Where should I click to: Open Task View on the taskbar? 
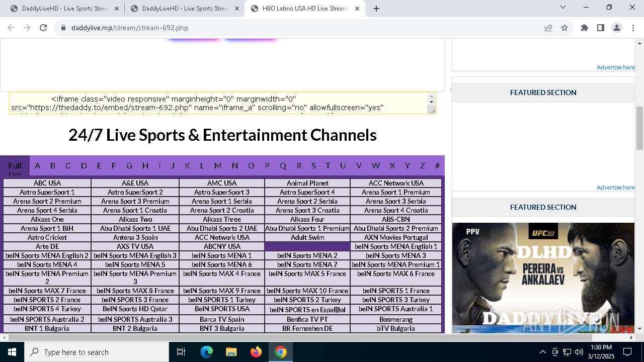[181, 352]
